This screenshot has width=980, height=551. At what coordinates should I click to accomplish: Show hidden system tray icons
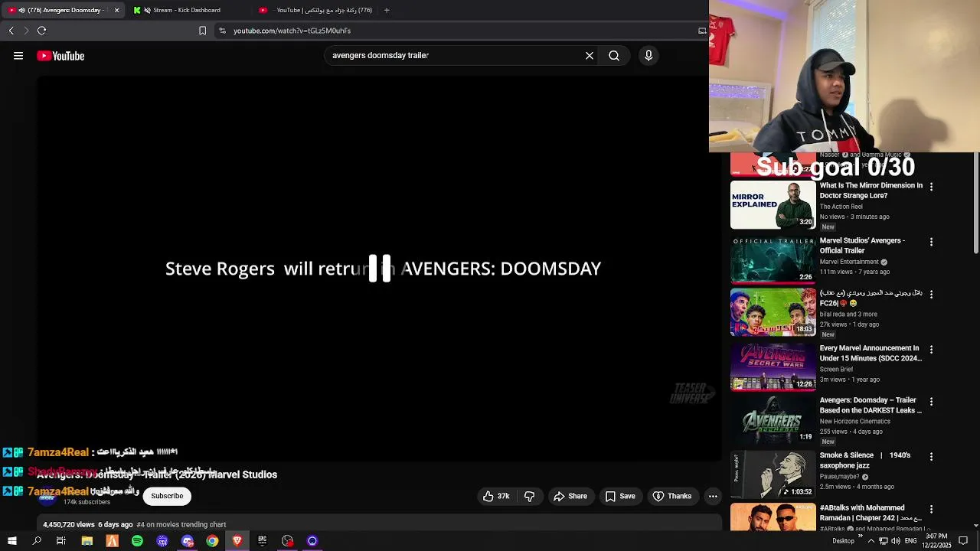tap(871, 541)
